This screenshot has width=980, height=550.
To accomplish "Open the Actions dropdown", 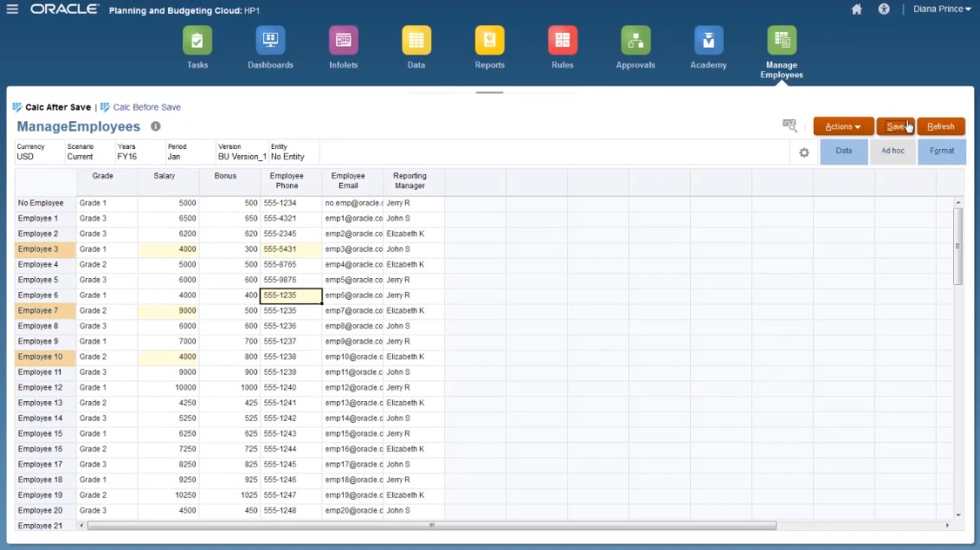I will [x=842, y=126].
